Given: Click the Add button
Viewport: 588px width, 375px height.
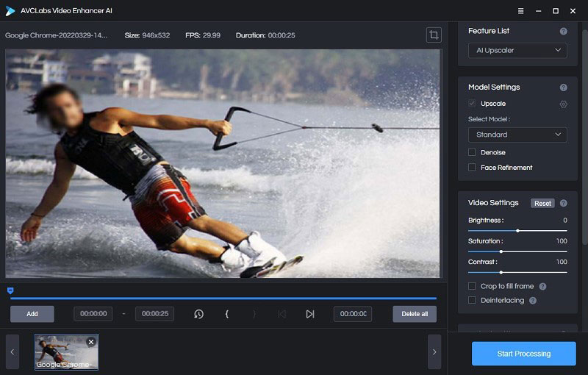Looking at the screenshot, I should click(x=32, y=314).
